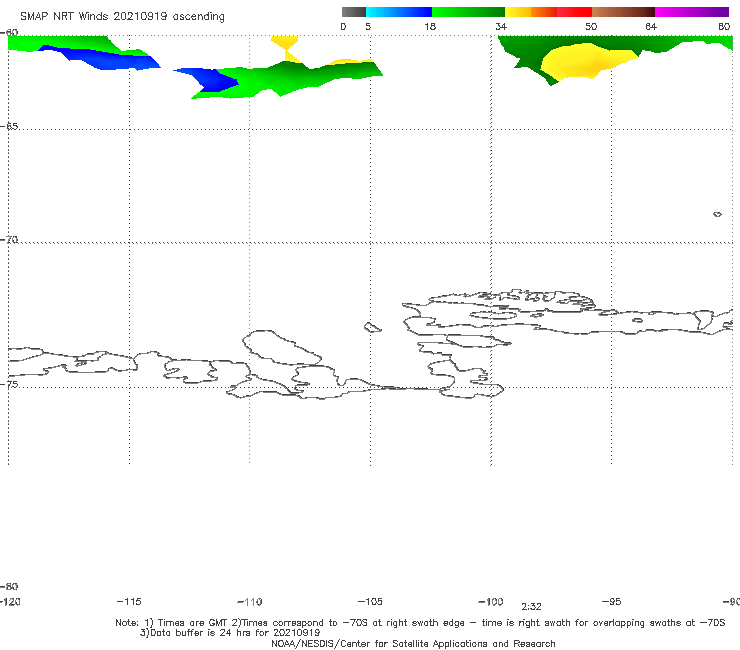This screenshot has height=650, width=740.
Task: Click the large oval island near -109, -73.5
Action: [x=282, y=347]
